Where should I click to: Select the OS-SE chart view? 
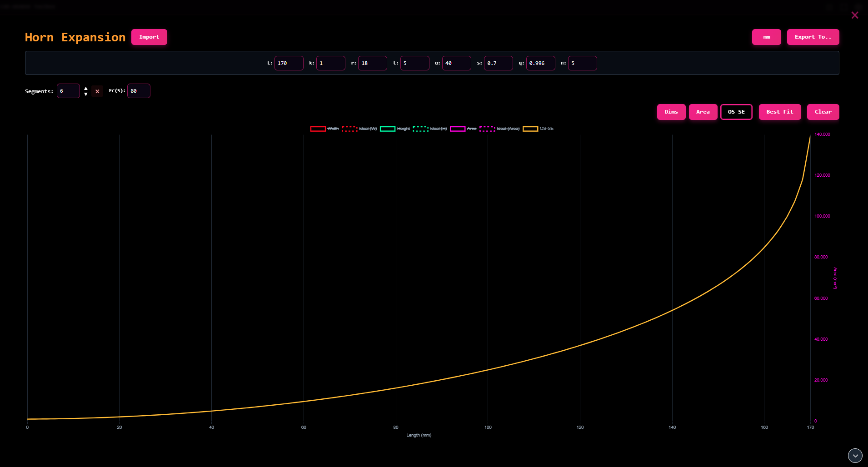click(736, 112)
